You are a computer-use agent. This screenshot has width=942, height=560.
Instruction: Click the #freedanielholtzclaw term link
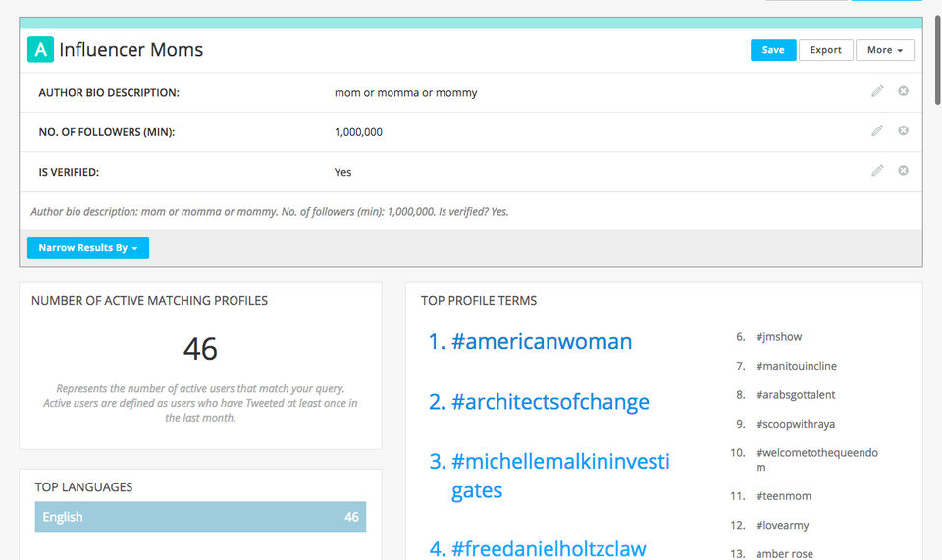point(548,548)
